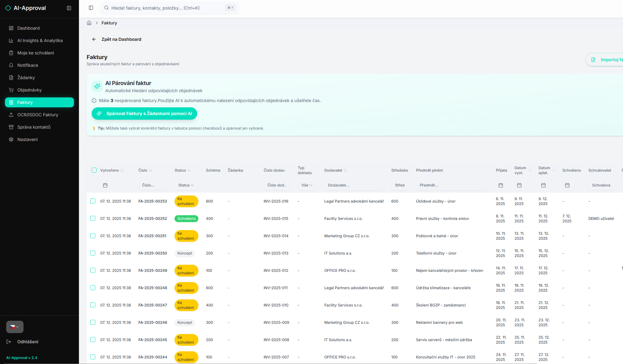Click back arrow next to Zpět na Dashboard
This screenshot has width=623, height=364.
coord(94,39)
